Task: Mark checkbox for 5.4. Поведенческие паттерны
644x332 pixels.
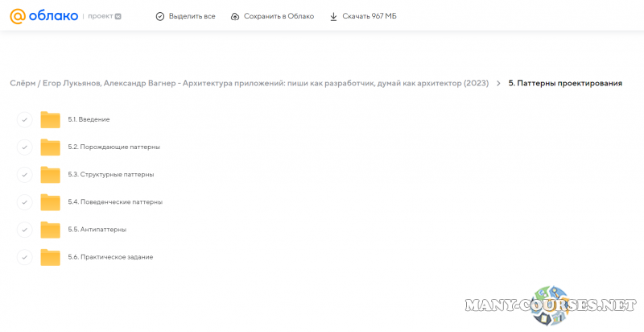Action: (x=24, y=202)
